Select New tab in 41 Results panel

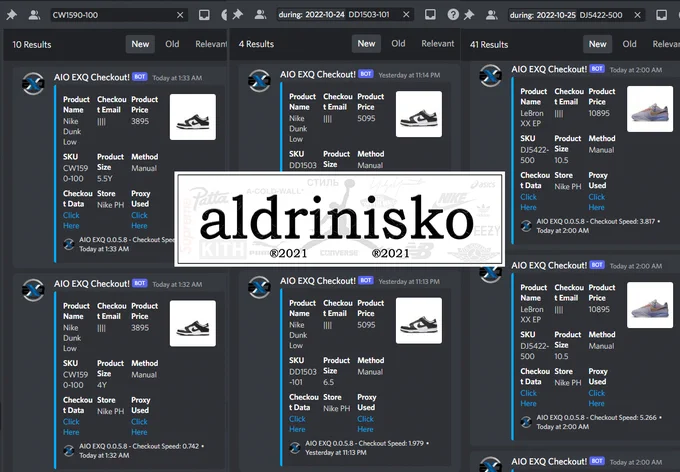597,44
